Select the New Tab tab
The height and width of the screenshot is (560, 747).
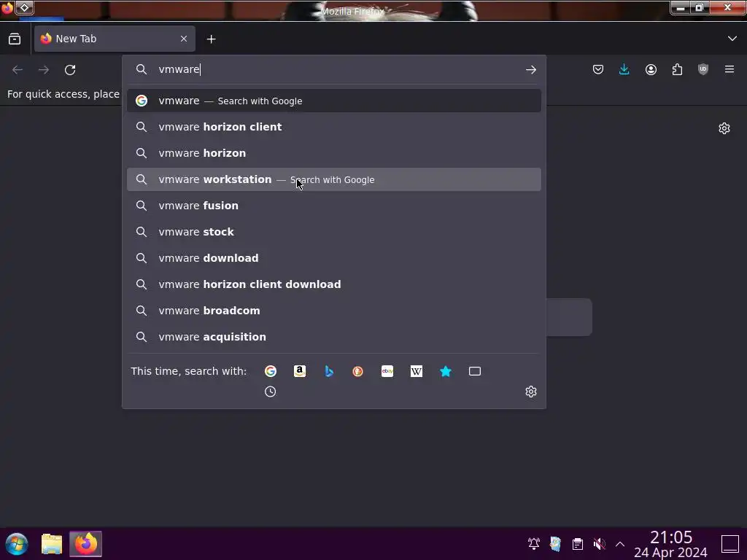115,39
